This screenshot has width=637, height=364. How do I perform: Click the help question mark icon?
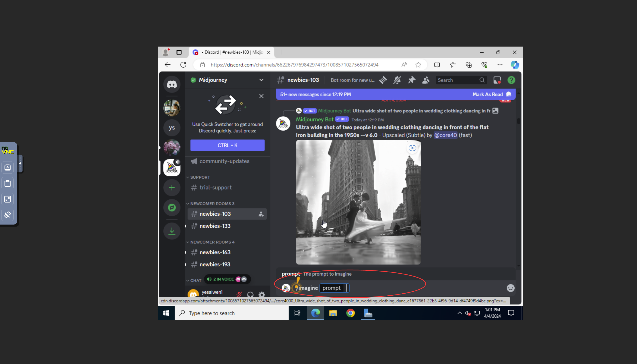pos(511,80)
